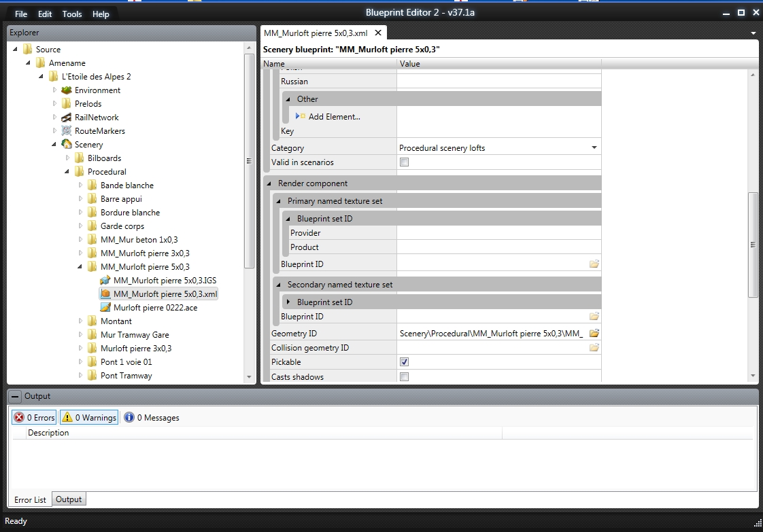Click the RailNetwork track icon
Image resolution: width=763 pixels, height=532 pixels.
pos(67,117)
